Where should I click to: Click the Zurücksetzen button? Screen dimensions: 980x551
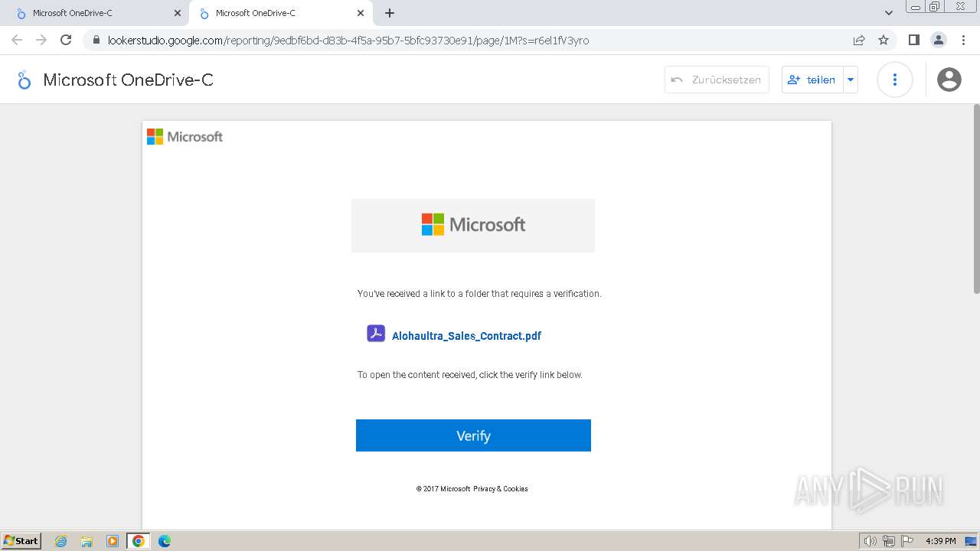click(x=717, y=80)
